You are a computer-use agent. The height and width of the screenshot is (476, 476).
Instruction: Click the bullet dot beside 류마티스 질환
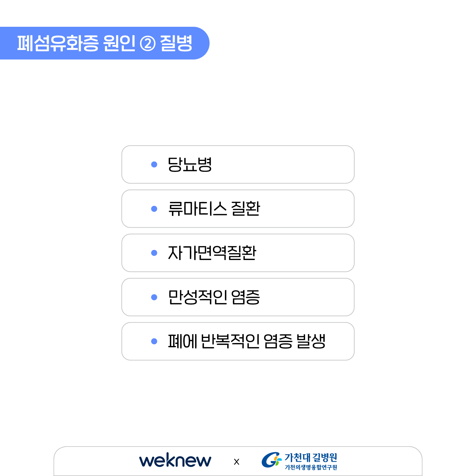(154, 209)
